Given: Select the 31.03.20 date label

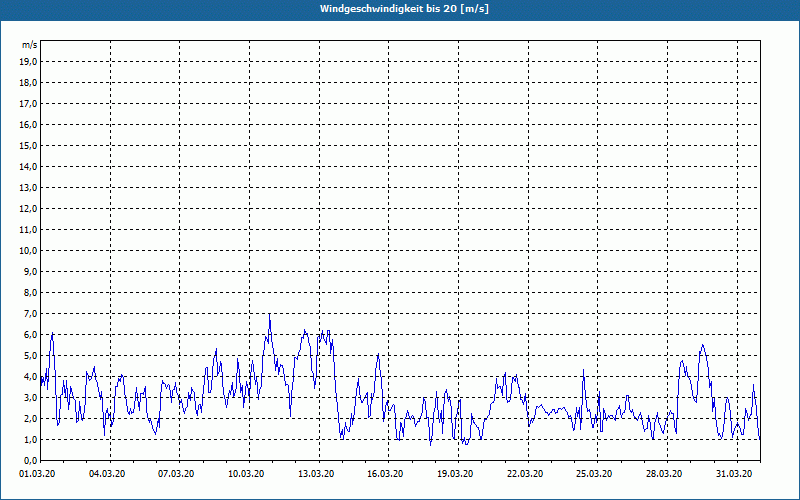Looking at the screenshot, I should [734, 474].
